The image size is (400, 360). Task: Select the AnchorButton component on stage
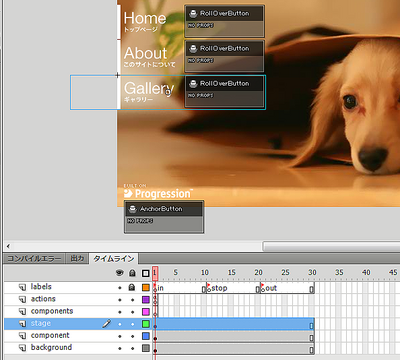164,217
